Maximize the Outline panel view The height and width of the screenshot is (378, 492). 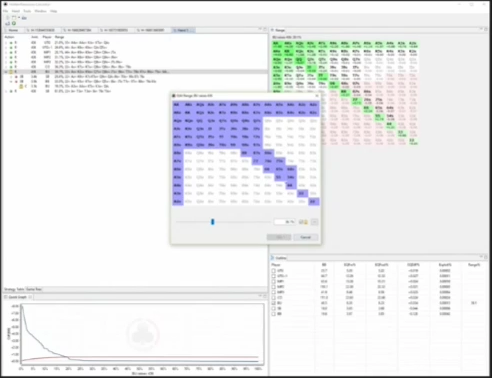click(x=486, y=257)
